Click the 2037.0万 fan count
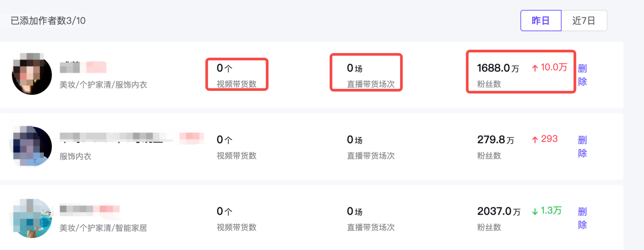This screenshot has width=644, height=250. point(499,211)
